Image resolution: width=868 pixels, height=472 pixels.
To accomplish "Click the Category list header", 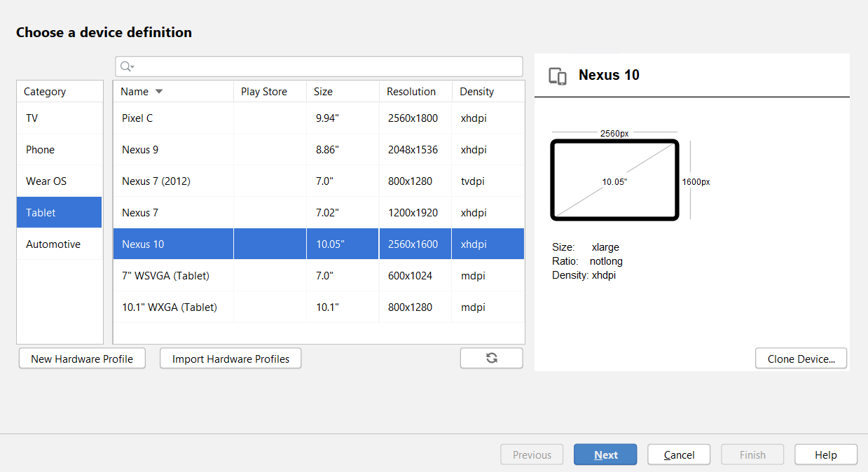I will pyautogui.click(x=60, y=92).
